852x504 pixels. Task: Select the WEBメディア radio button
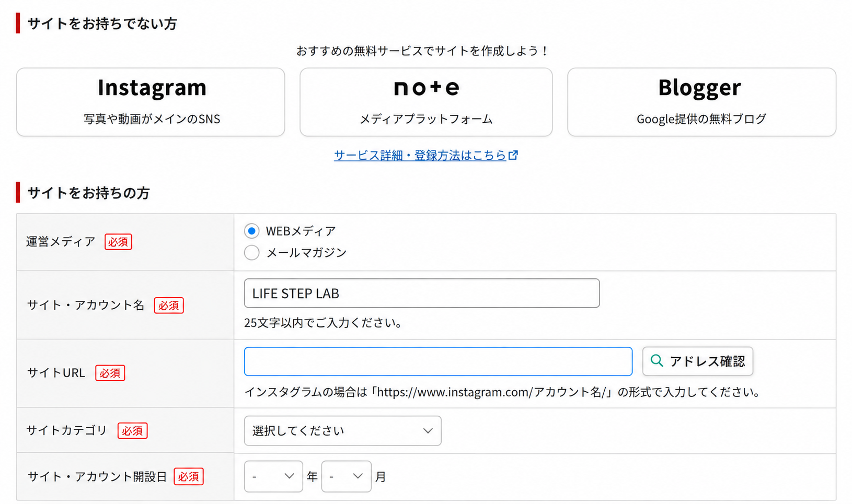[252, 231]
